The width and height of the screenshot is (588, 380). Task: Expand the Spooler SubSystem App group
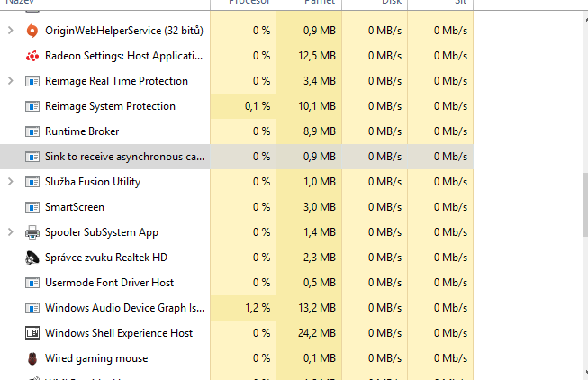tap(10, 232)
